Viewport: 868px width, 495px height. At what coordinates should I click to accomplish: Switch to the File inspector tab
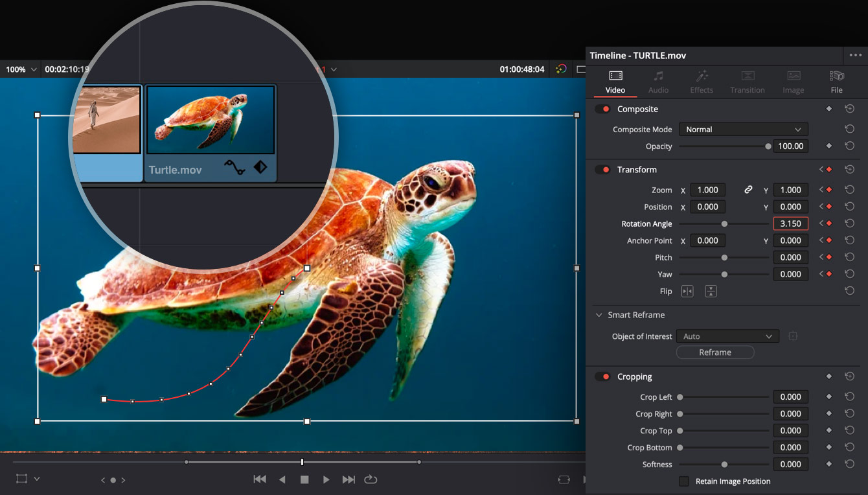pyautogui.click(x=836, y=82)
